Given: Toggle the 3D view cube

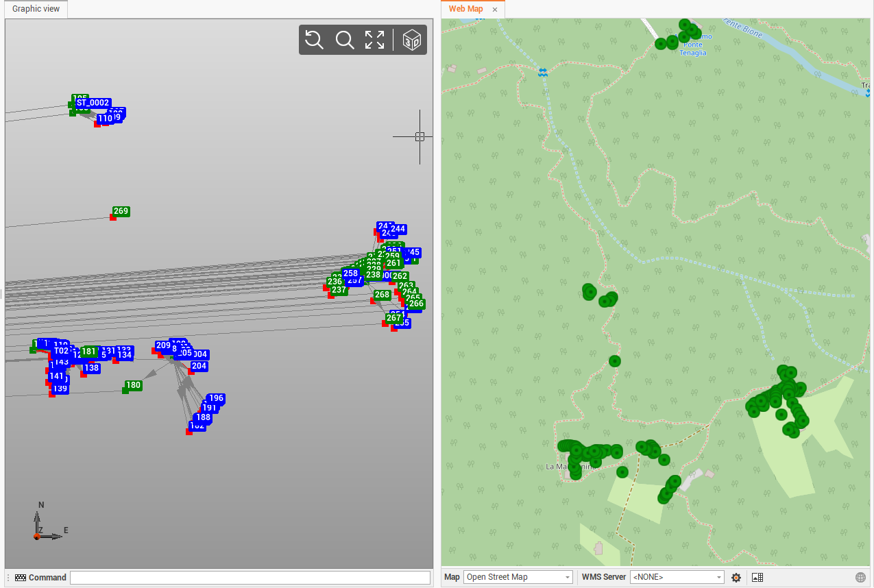Looking at the screenshot, I should pyautogui.click(x=411, y=40).
